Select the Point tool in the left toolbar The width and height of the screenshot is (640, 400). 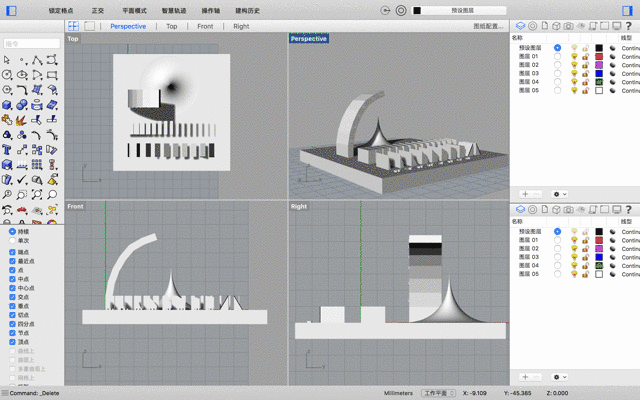click(22, 60)
